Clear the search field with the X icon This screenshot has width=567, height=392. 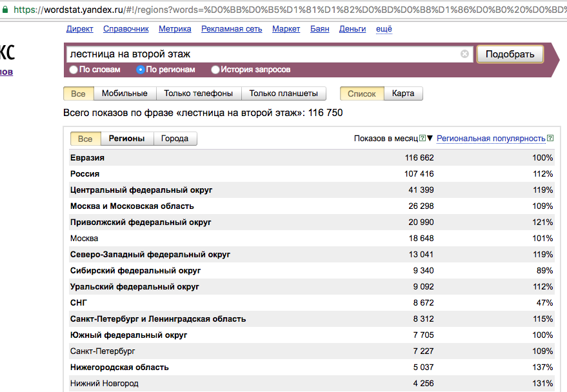(464, 54)
